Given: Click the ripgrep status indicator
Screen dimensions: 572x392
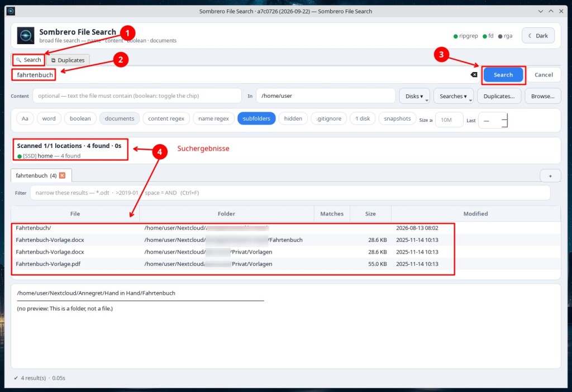Looking at the screenshot, I should 465,36.
